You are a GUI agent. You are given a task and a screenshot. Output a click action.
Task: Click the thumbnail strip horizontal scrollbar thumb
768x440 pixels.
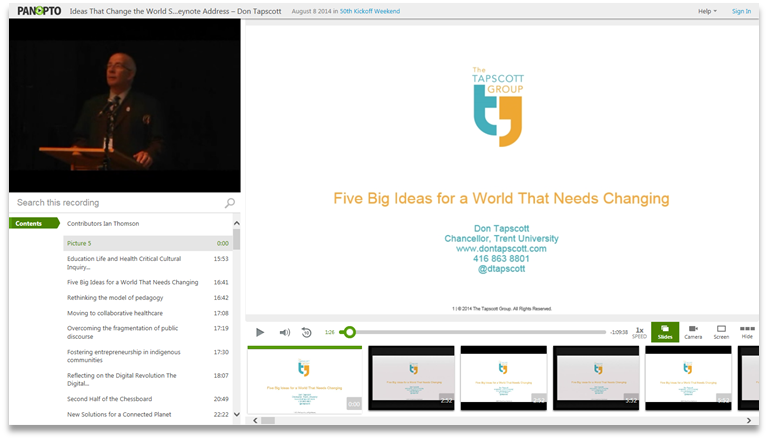[268, 420]
